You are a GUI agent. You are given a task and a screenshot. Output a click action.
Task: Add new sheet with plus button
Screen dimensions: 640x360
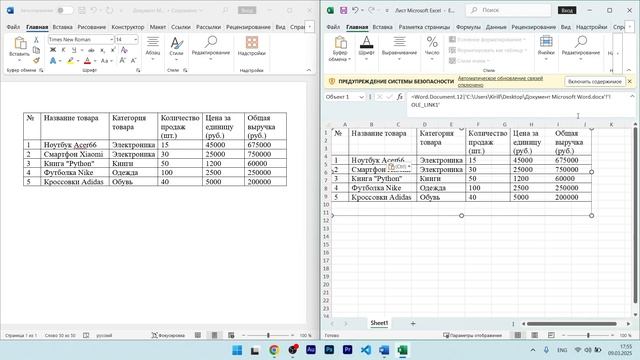pos(413,323)
